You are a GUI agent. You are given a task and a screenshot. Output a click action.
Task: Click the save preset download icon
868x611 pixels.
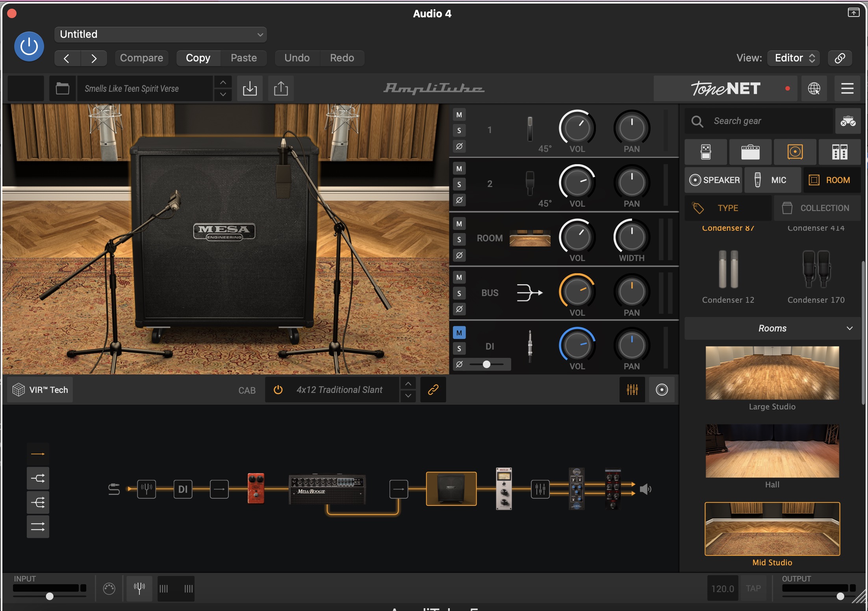pyautogui.click(x=250, y=88)
